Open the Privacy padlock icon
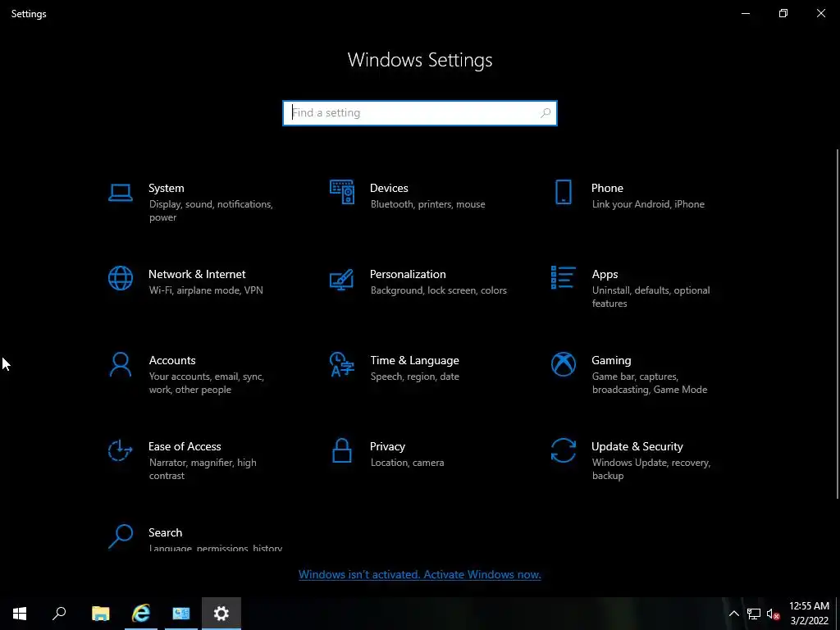Viewport: 840px width, 630px height. point(342,450)
